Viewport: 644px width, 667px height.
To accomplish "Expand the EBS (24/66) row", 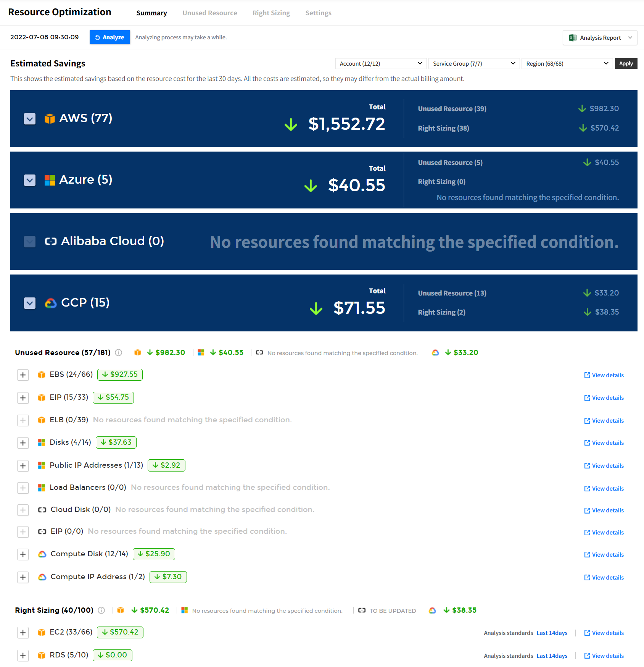I will coord(23,375).
